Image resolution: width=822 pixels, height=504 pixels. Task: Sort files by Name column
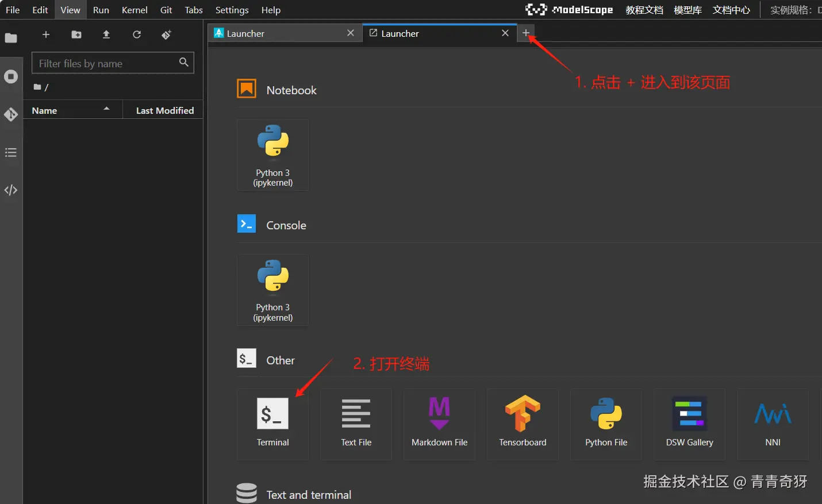72,110
